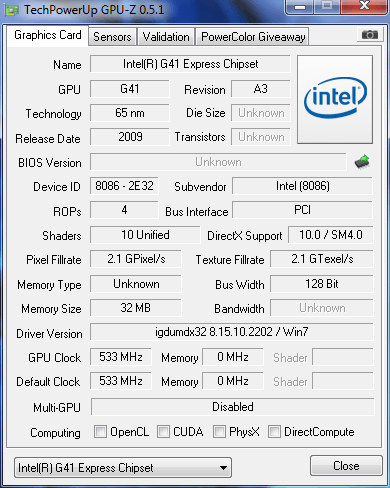Click the Default Clock row Memory 0 MHz field
This screenshot has height=488, width=390.
(233, 381)
